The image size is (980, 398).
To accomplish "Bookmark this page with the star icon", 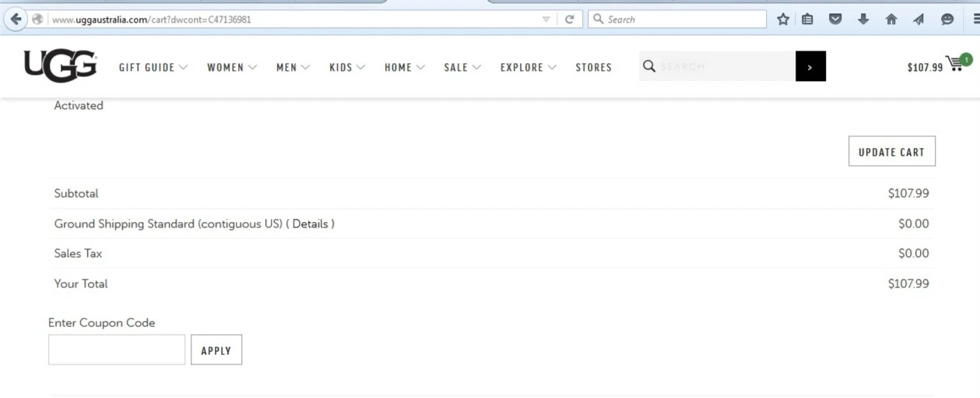I will tap(782, 19).
